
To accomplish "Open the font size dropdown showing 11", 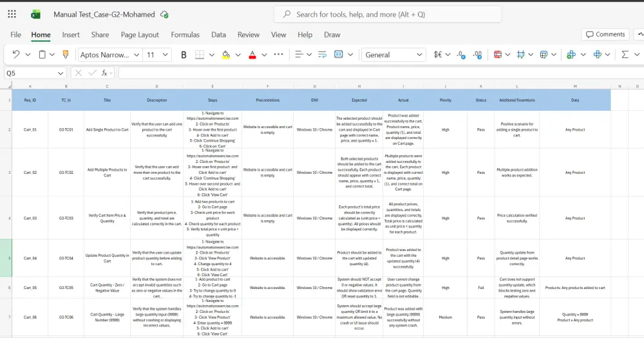I will [x=157, y=55].
